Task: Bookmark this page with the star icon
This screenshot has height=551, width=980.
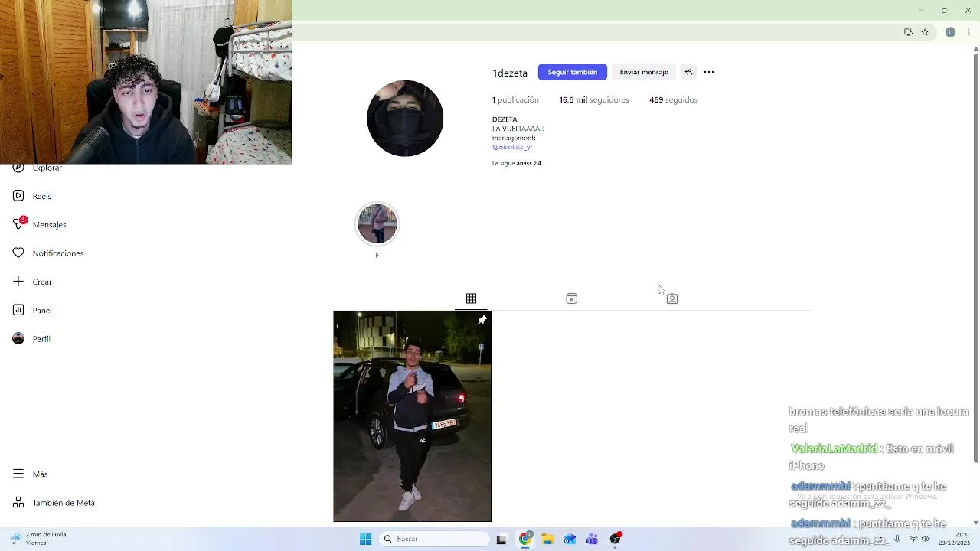Action: [925, 32]
